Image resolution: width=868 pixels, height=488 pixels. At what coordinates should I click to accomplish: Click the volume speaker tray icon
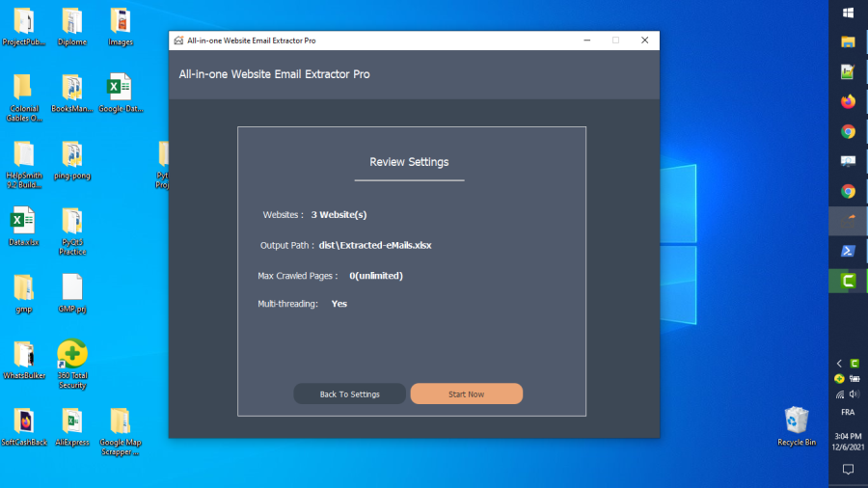point(854,393)
